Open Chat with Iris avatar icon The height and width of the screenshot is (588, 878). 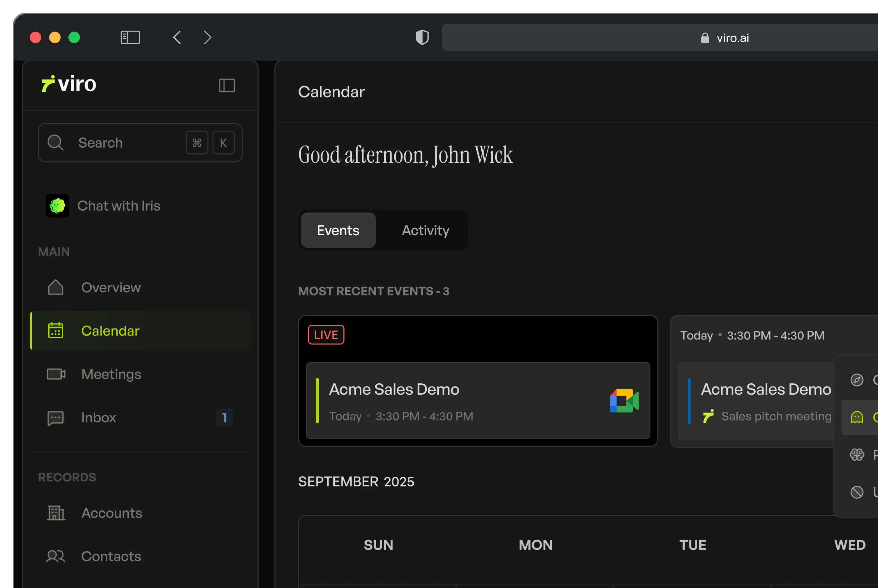(57, 205)
